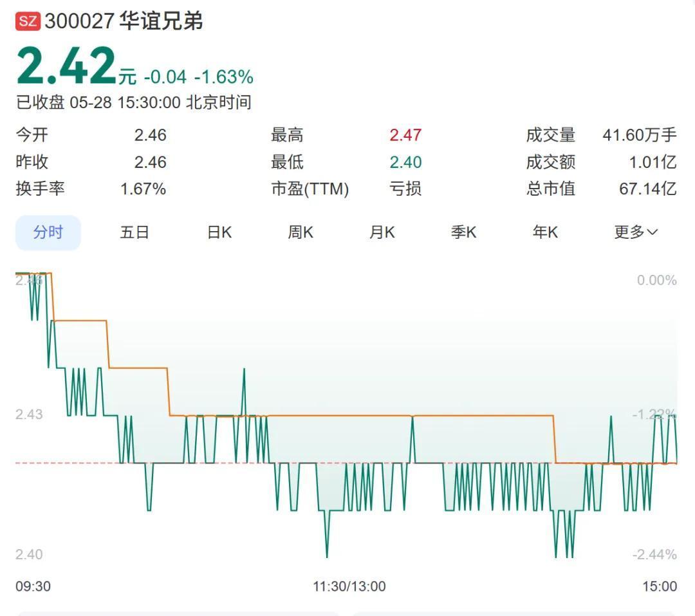Expand the 更多 dropdown menu
The height and width of the screenshot is (616, 695).
(x=636, y=232)
